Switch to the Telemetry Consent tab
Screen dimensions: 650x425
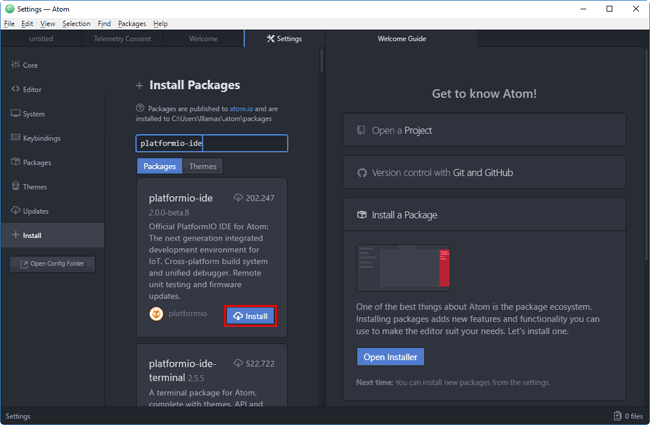click(122, 39)
